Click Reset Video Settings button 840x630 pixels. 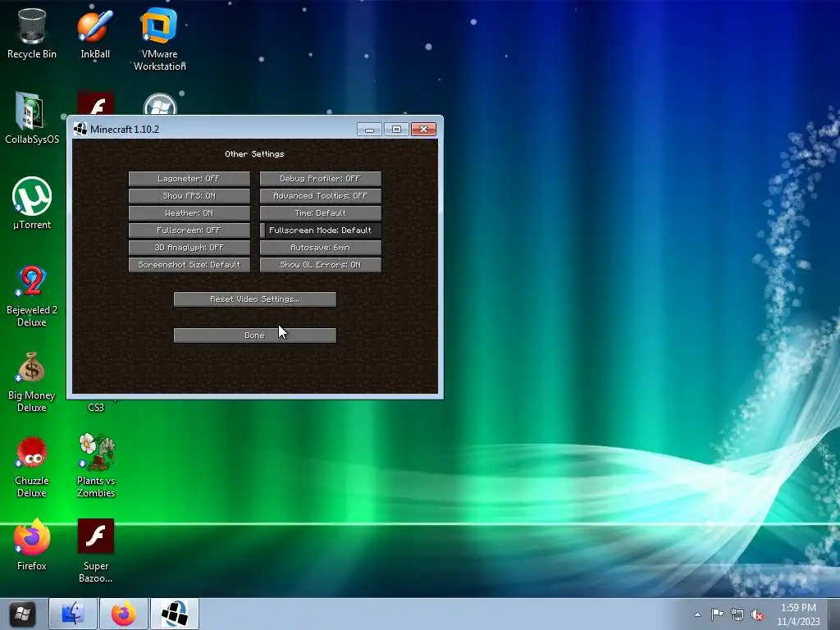click(255, 299)
